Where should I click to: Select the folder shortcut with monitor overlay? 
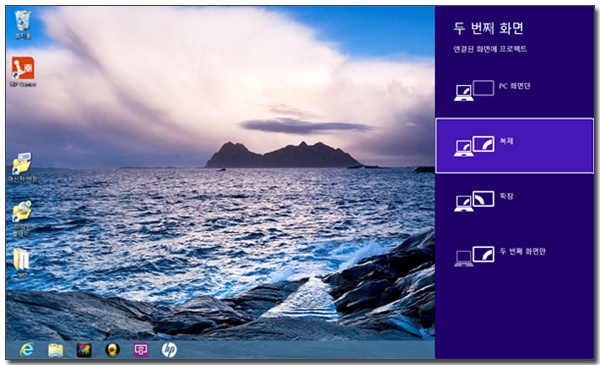coord(22,167)
